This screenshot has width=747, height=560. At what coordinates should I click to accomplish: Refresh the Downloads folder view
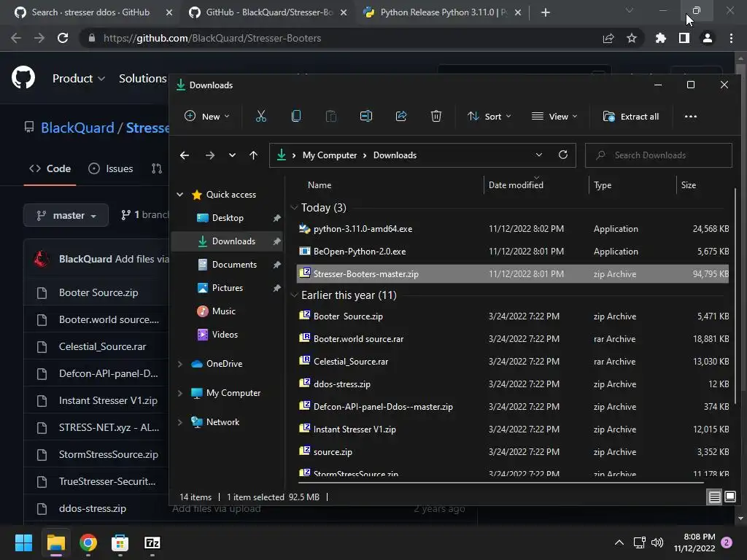pyautogui.click(x=562, y=155)
